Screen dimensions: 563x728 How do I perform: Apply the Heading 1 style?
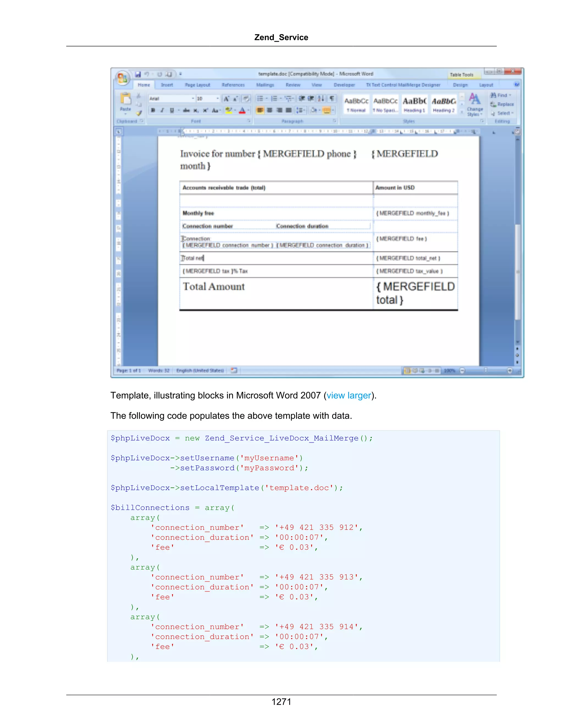pyautogui.click(x=414, y=104)
